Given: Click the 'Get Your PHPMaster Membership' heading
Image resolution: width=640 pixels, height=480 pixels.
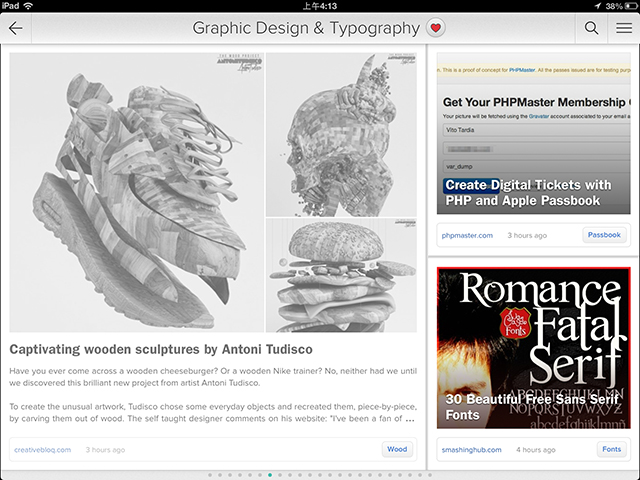Looking at the screenshot, I should pyautogui.click(x=536, y=102).
